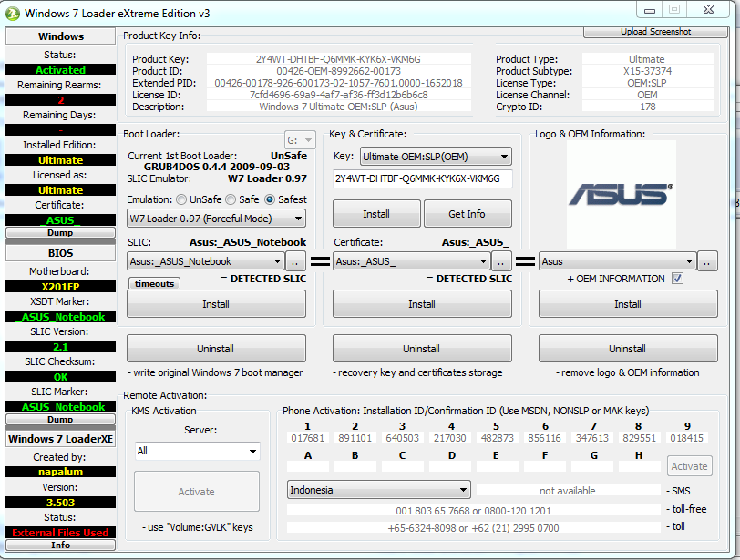Viewport: 740px width, 560px height.
Task: Open the SLIC Asus:_ASUS_Notebook dropdown
Action: (205, 261)
